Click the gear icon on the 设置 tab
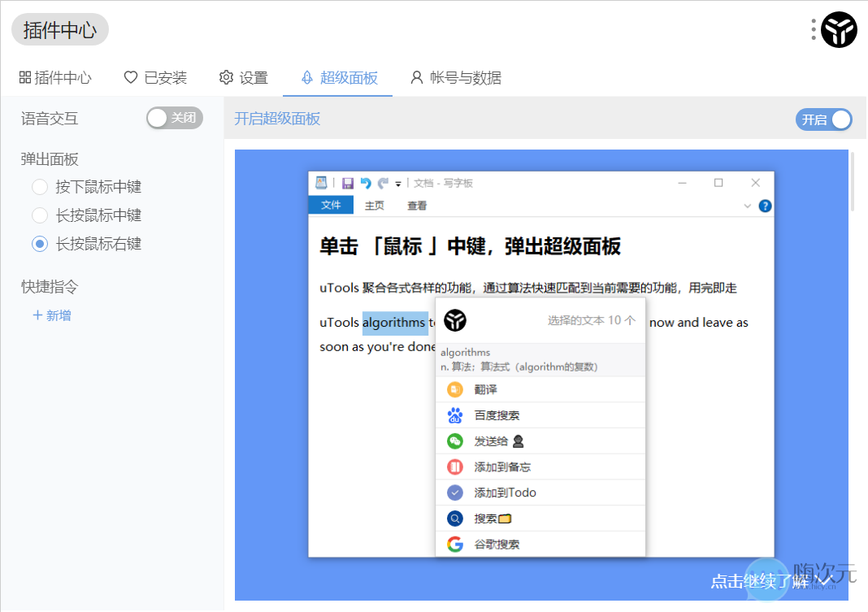868x612 pixels. pos(226,77)
